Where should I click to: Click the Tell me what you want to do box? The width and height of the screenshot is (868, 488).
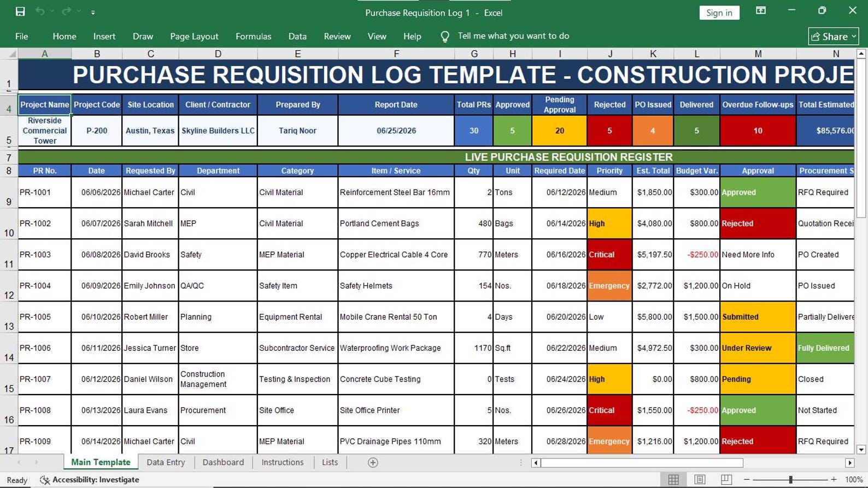coord(513,36)
